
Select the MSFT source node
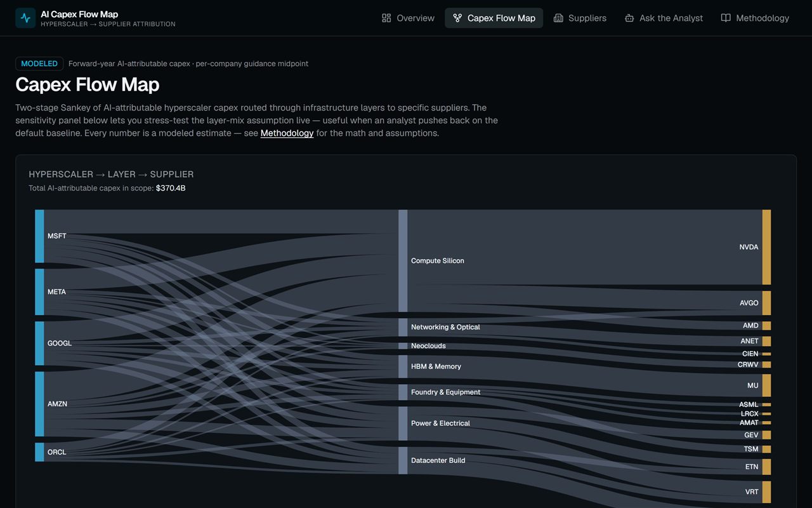pos(39,236)
